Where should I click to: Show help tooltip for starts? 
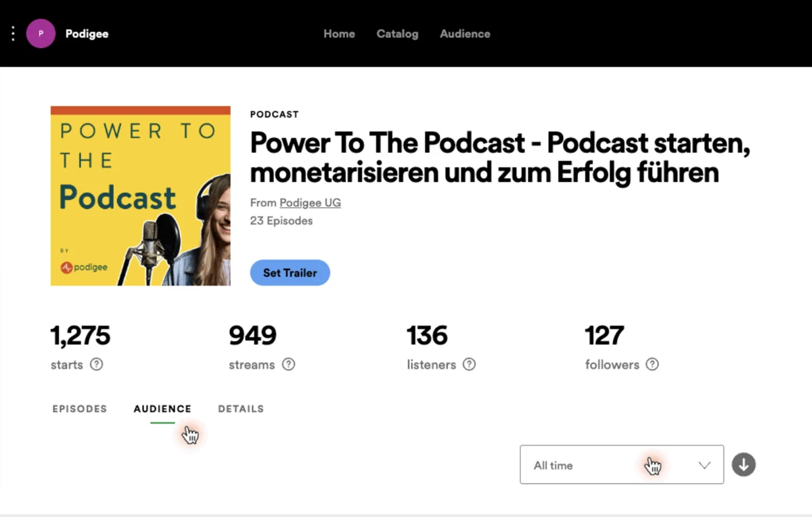coord(97,364)
